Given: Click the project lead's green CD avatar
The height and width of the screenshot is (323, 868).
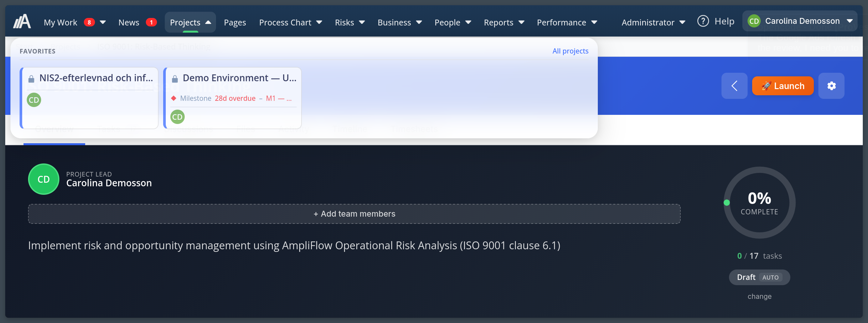Looking at the screenshot, I should [43, 179].
